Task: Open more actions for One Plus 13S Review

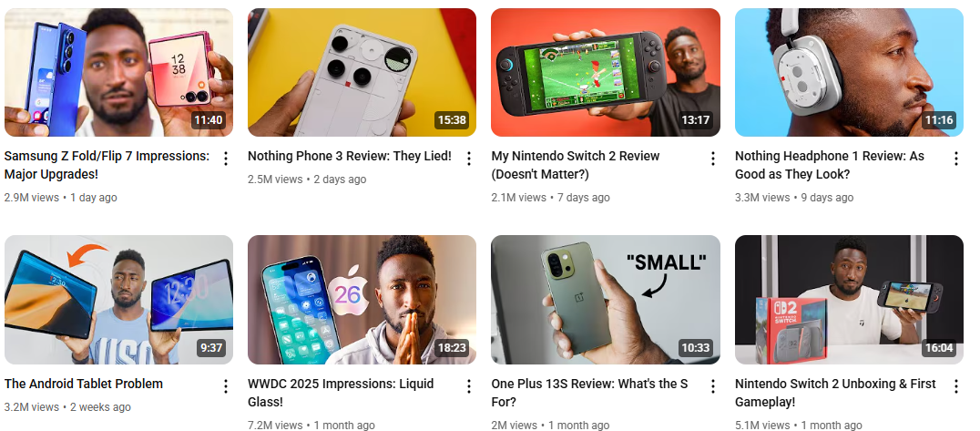Action: click(712, 386)
